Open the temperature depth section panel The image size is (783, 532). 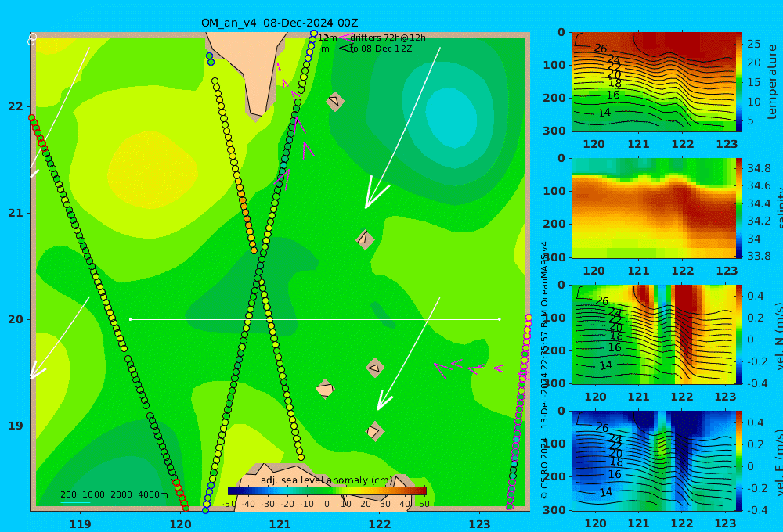[x=654, y=82]
